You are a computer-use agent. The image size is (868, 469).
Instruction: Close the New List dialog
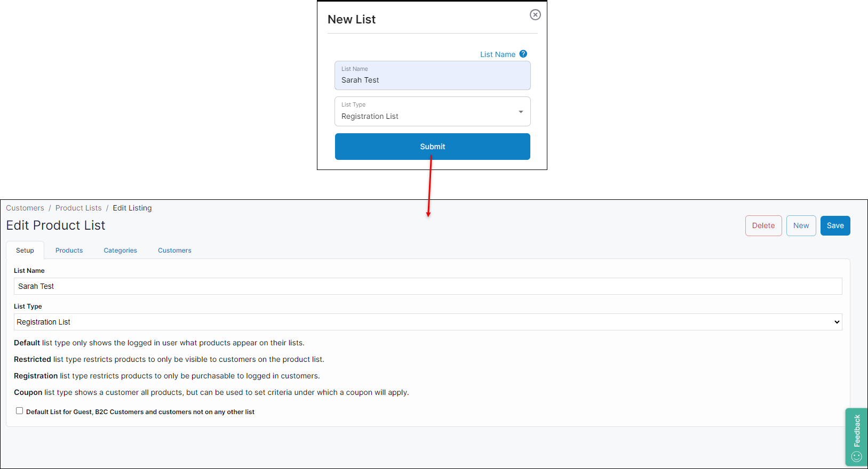click(x=535, y=15)
